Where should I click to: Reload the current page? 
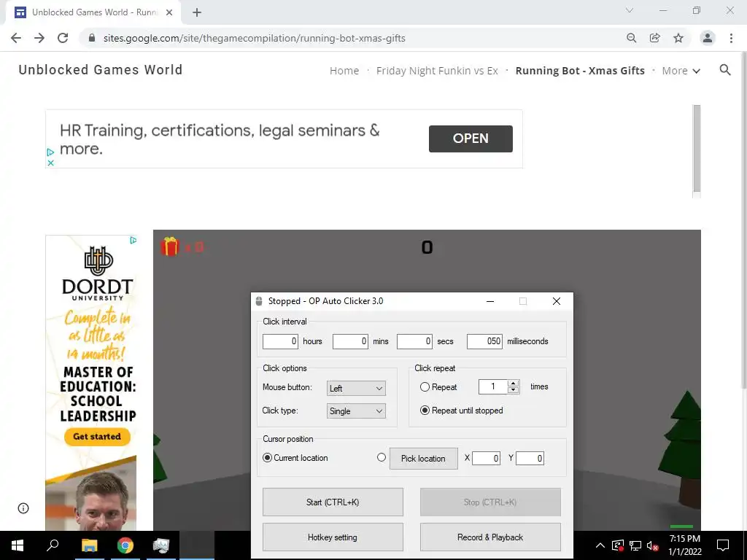click(x=63, y=38)
